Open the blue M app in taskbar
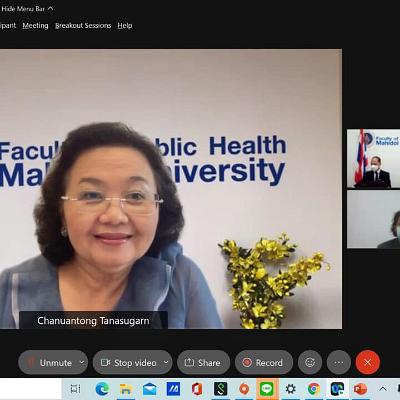The width and height of the screenshot is (400, 400). click(x=173, y=389)
